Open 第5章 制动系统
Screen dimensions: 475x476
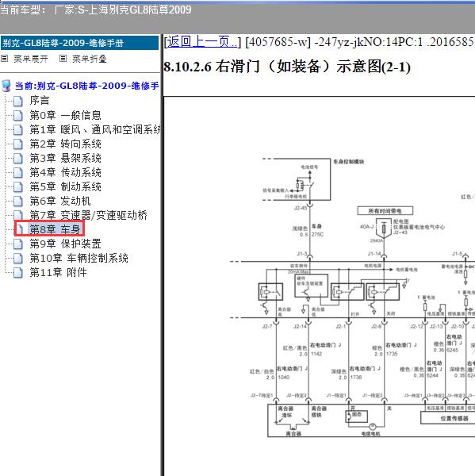[x=65, y=186]
